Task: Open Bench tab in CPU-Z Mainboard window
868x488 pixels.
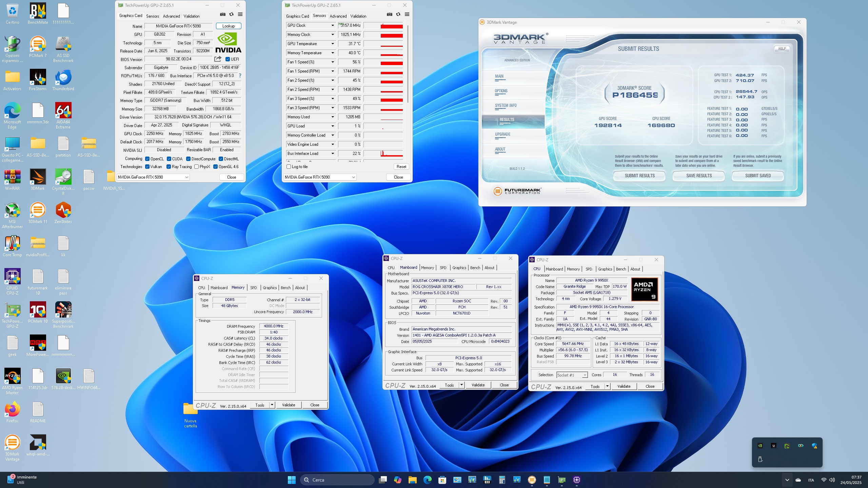Action: 475,267
